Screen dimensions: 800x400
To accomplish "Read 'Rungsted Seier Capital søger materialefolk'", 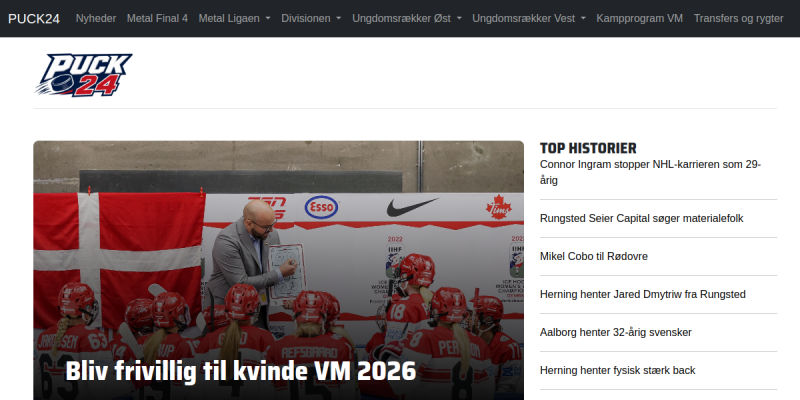I will coord(641,218).
